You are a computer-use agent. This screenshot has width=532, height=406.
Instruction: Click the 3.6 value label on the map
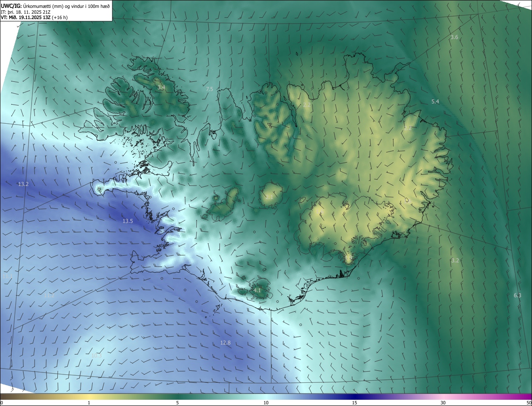[x=454, y=37]
